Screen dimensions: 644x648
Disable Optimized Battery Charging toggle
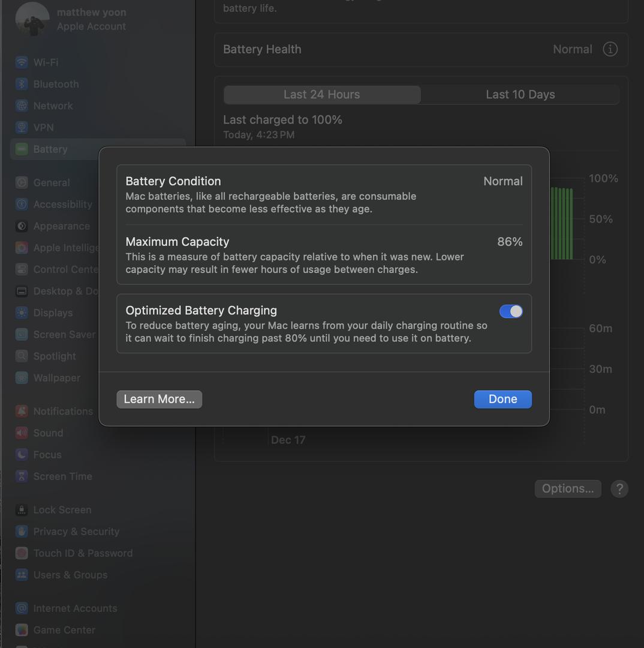coord(511,311)
